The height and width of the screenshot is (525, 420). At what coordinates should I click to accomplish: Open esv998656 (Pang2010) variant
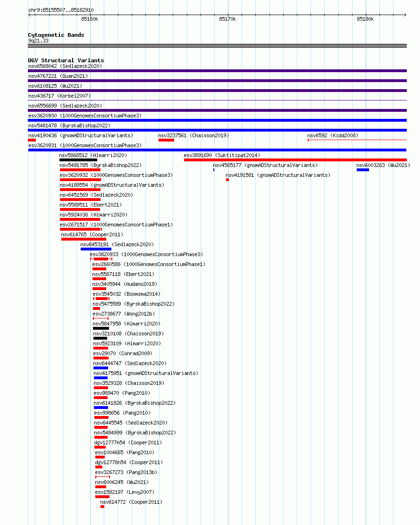point(123,413)
